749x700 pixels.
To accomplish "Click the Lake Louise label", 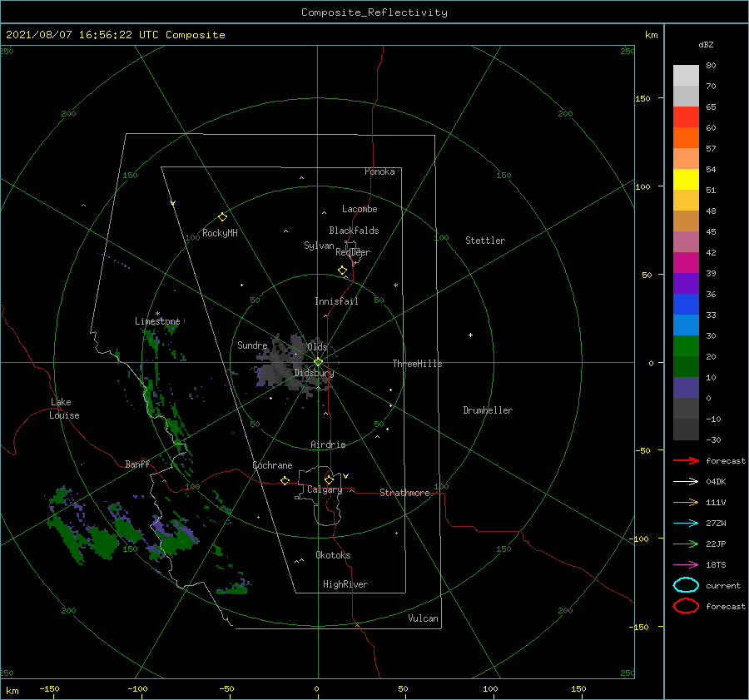I will point(64,409).
